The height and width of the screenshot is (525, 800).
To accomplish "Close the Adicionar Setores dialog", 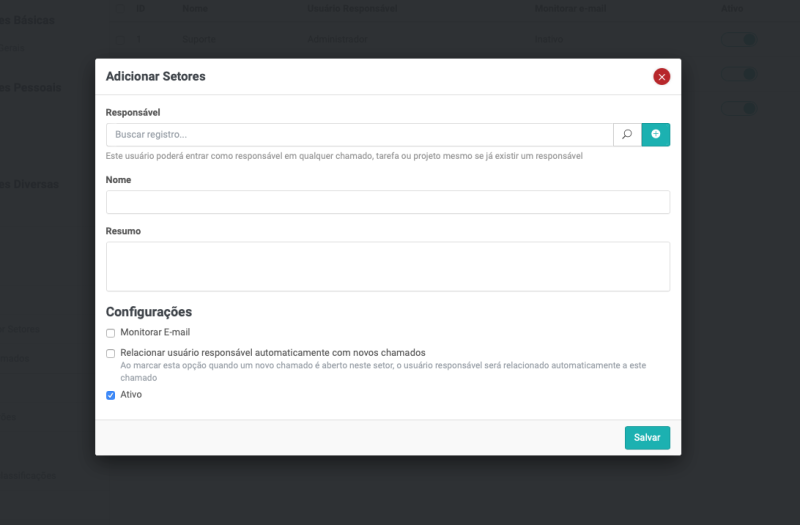I will point(661,76).
